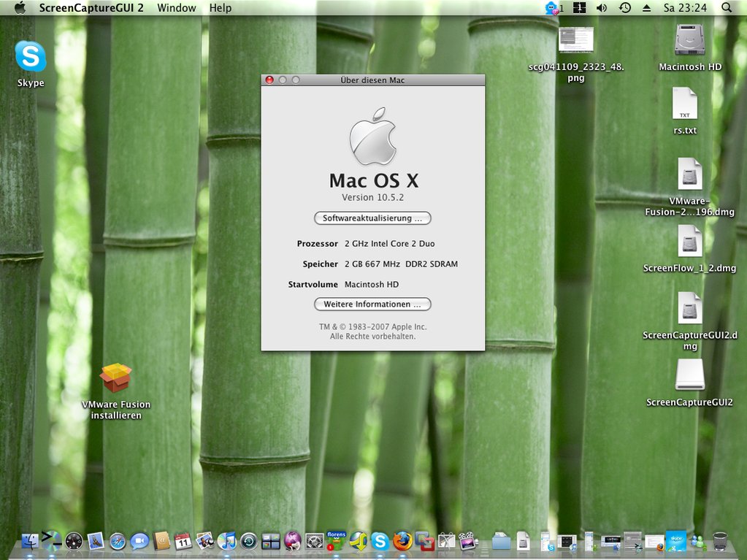Select the rs.txt file on desktop
Image resolution: width=747 pixels, height=560 pixels.
(685, 104)
